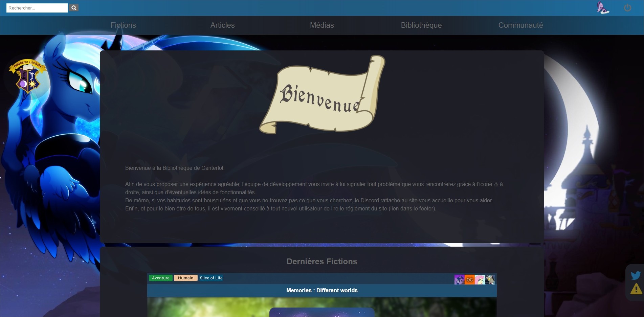
Task: Click the power logout icon
Action: (x=627, y=8)
